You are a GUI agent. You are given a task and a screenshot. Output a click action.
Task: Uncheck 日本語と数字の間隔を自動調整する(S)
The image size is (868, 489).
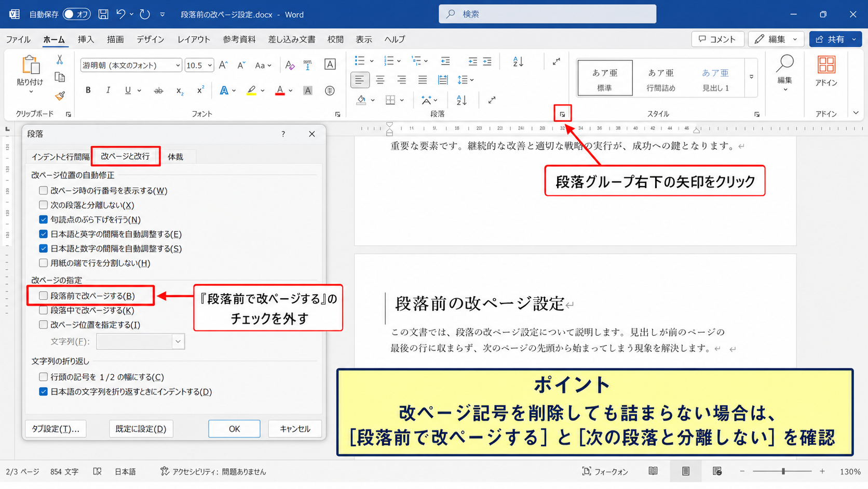tap(43, 249)
